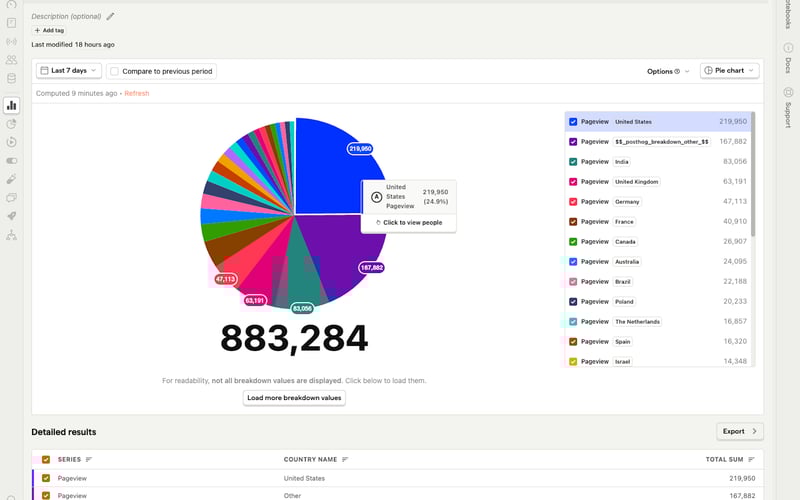Click the Docs info icon

(x=788, y=48)
